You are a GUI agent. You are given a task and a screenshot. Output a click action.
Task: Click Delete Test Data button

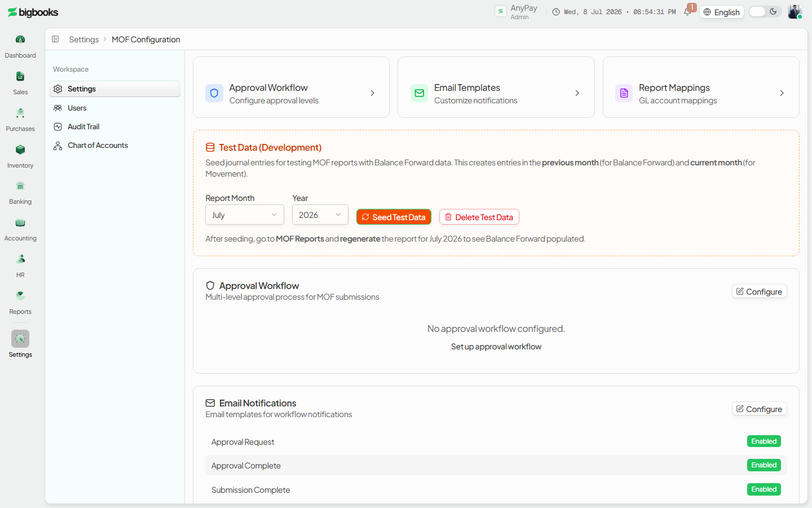click(479, 217)
